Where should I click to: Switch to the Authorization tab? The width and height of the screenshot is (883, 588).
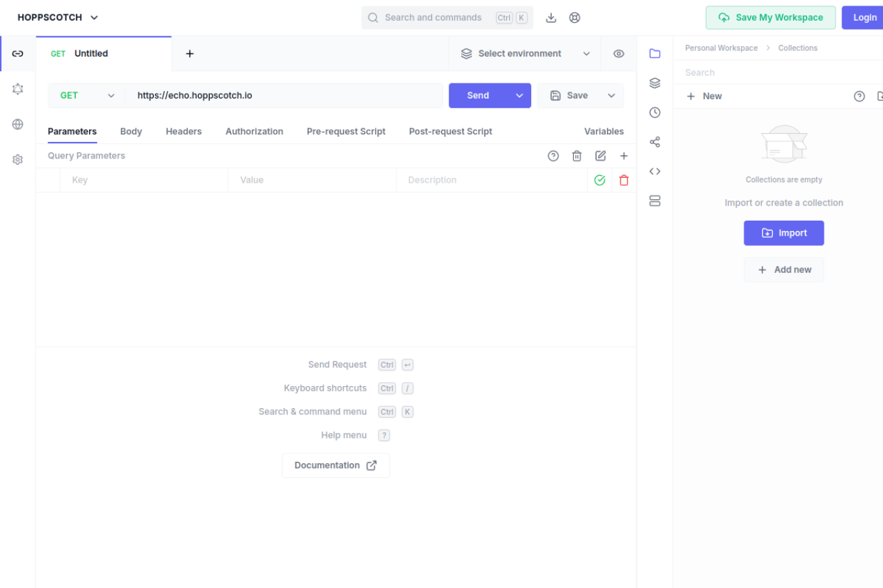click(254, 132)
